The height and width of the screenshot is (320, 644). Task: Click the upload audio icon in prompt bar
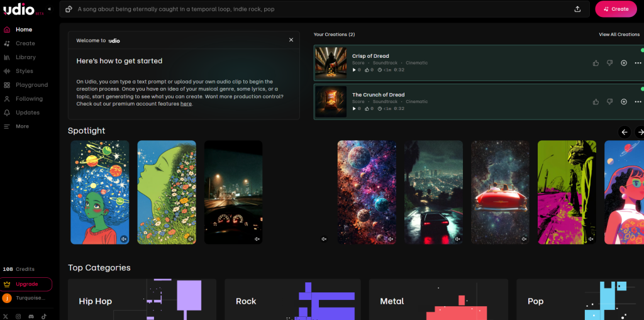click(x=577, y=9)
